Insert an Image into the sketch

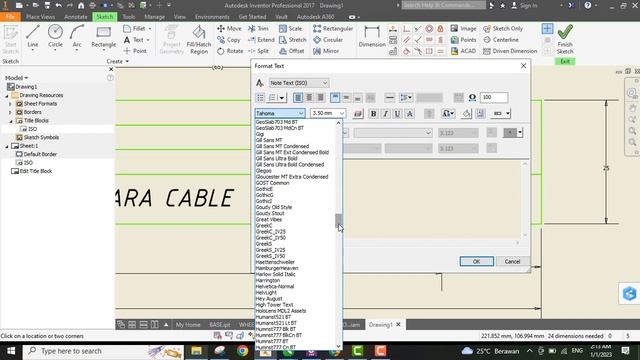pos(463,29)
